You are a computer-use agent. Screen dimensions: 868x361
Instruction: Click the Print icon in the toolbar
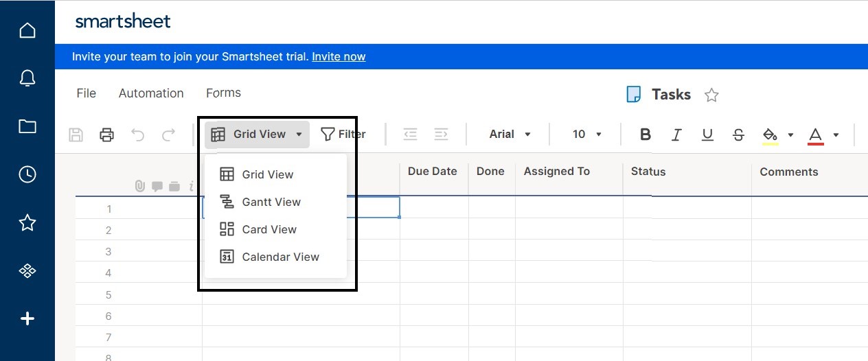pos(106,135)
